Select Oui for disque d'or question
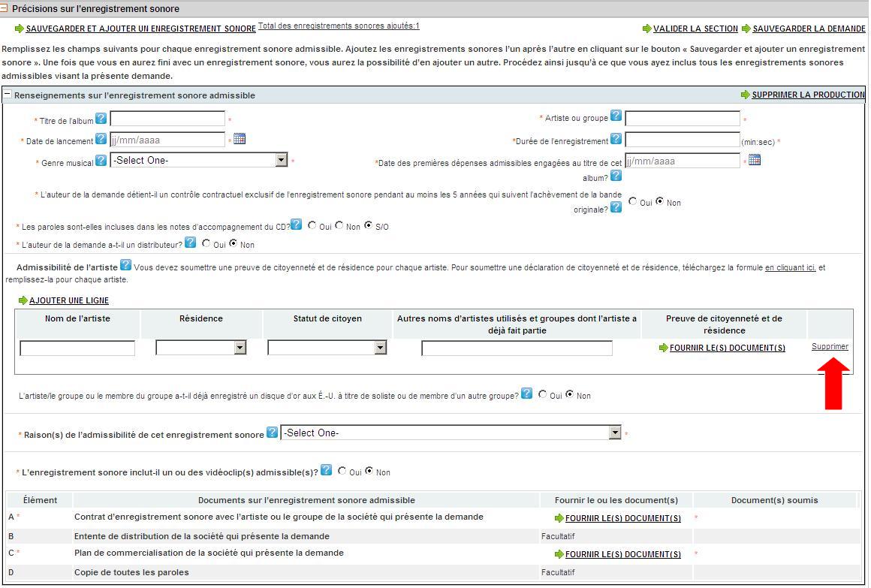 (x=543, y=394)
